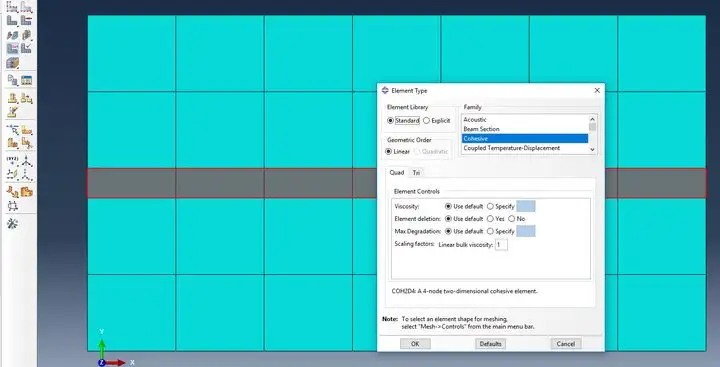
Task: Set Viscosity to Use default
Action: [464, 207]
